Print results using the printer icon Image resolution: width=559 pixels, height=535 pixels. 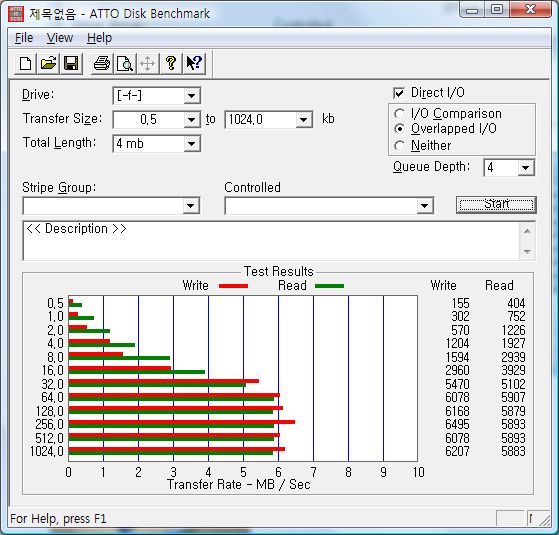[102, 64]
